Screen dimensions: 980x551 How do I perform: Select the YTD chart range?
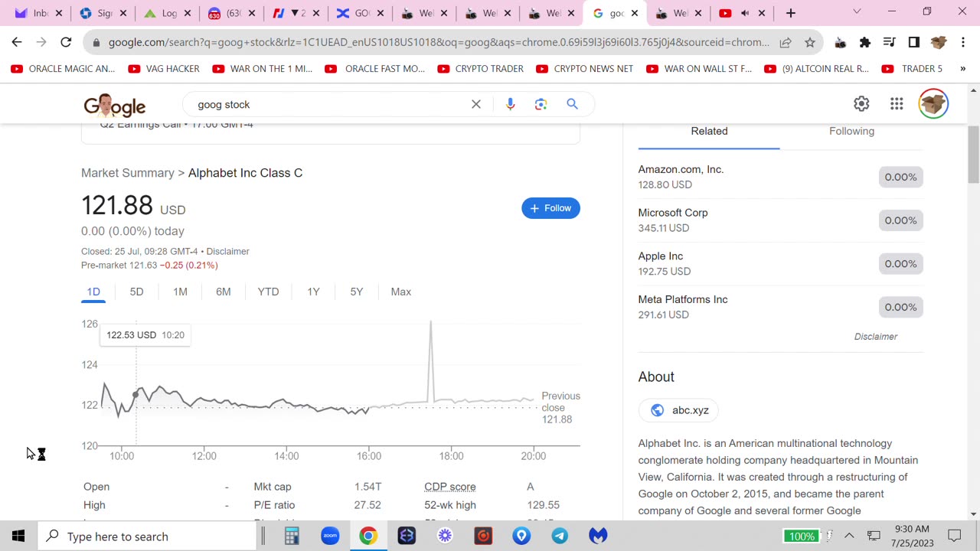tap(268, 292)
